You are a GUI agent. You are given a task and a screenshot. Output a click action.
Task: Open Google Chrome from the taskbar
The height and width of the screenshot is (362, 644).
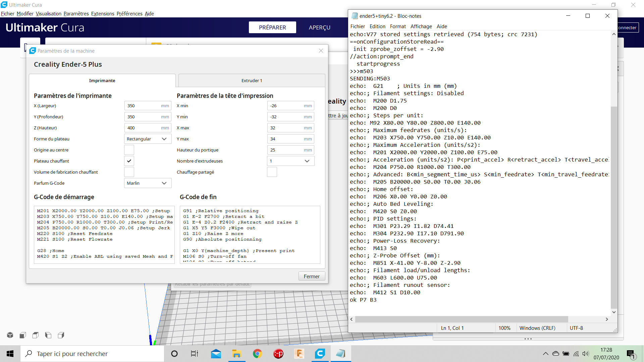click(x=257, y=354)
